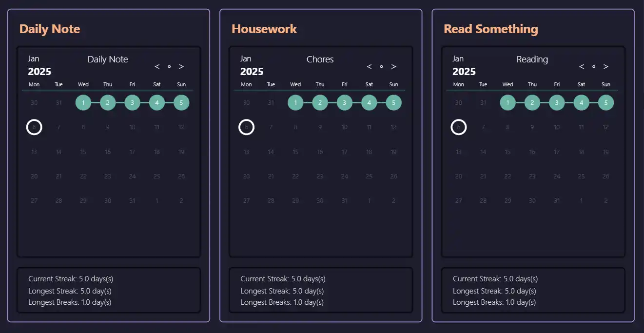Go to previous month in Daily Note calendar
Image resolution: width=644 pixels, height=333 pixels.
coord(157,67)
